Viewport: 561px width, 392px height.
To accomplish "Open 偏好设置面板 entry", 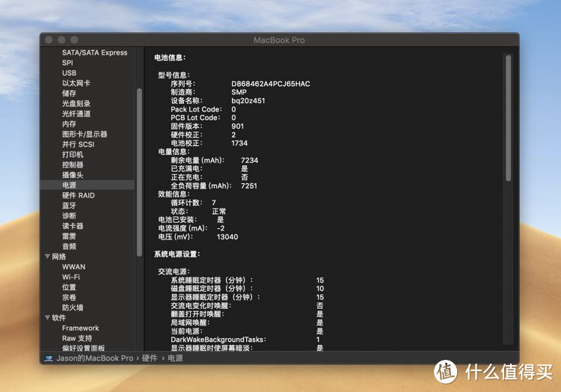I will pos(83,348).
